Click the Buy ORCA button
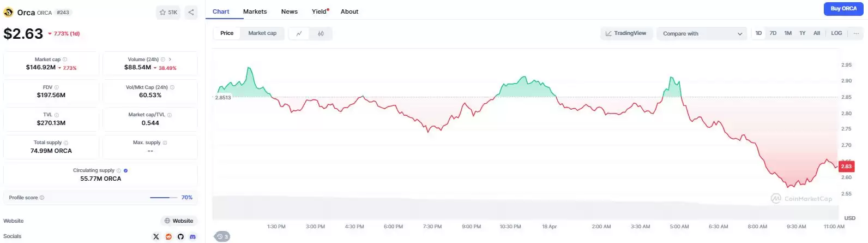The height and width of the screenshot is (243, 868). (843, 9)
